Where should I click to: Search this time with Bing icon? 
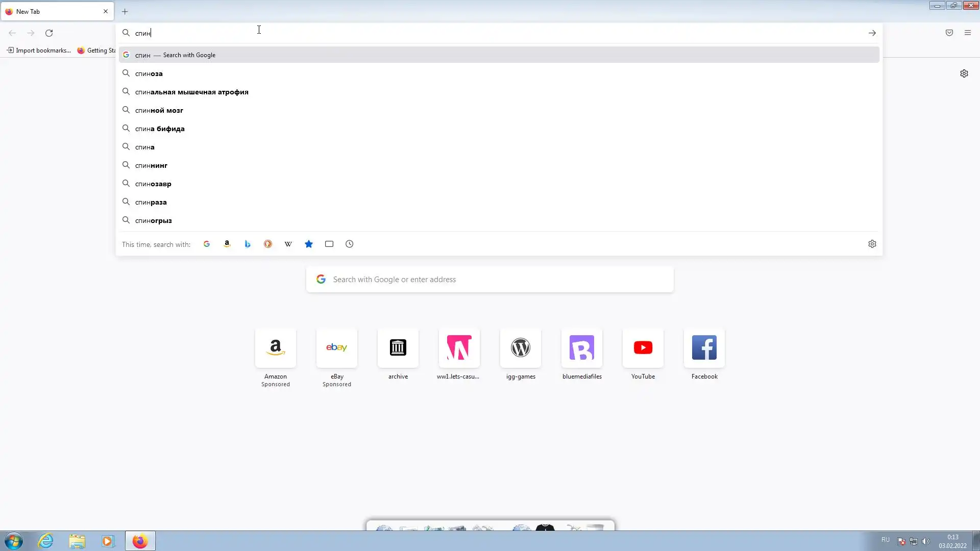point(248,244)
